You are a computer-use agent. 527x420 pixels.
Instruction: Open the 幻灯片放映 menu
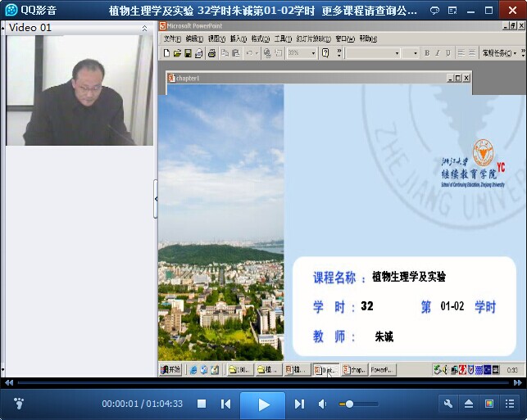pos(313,39)
